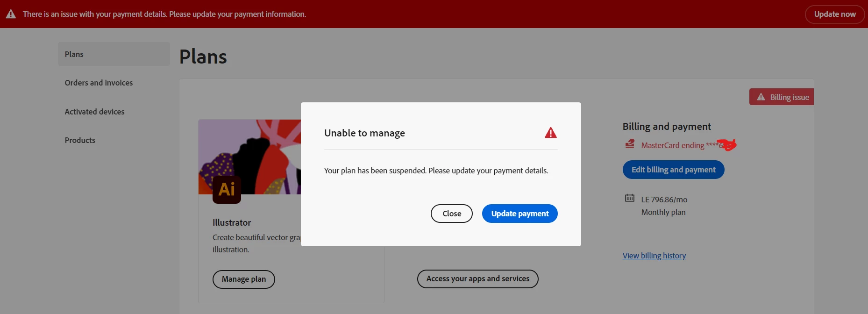Click the Plans page heading
This screenshot has height=314, width=868.
coord(203,57)
